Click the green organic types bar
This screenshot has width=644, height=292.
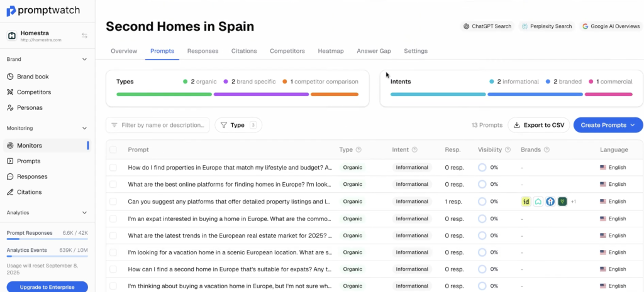click(164, 94)
